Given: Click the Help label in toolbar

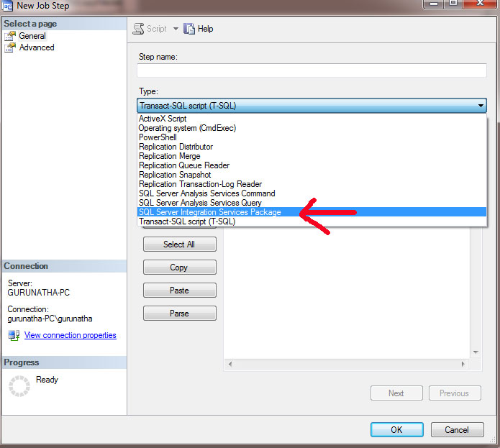Looking at the screenshot, I should (205, 29).
